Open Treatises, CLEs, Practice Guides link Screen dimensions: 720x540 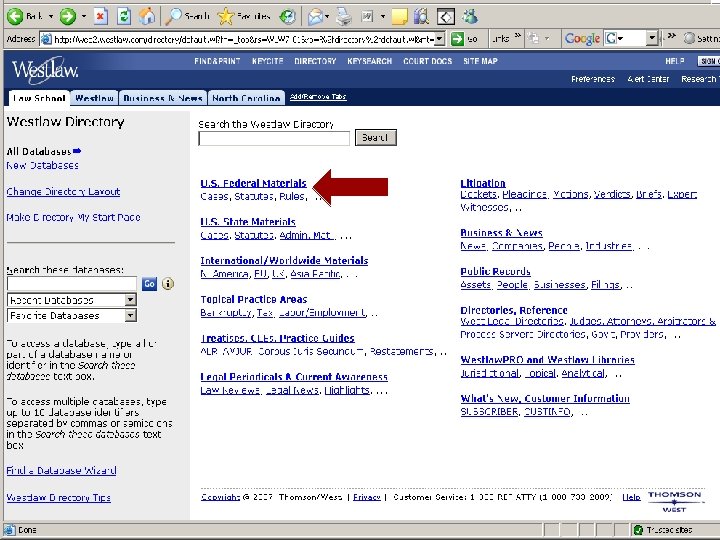coord(277,338)
